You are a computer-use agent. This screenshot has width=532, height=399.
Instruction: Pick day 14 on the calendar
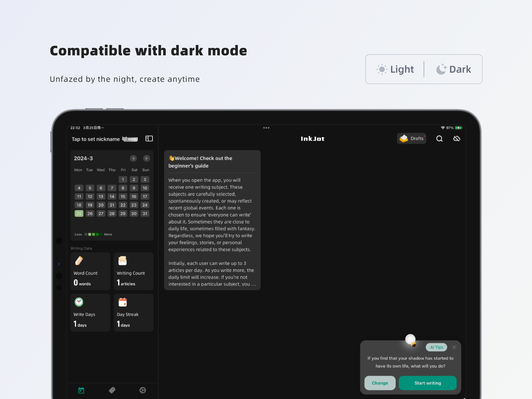(x=112, y=197)
